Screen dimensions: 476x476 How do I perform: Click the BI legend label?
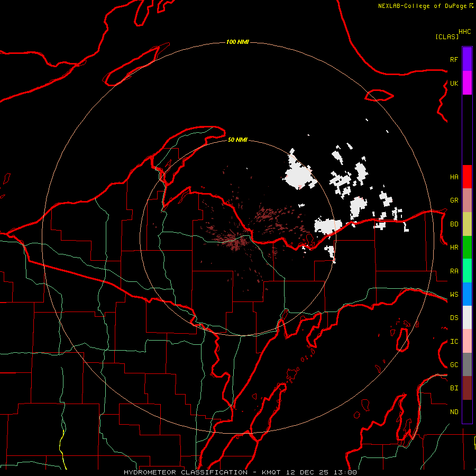pos(454,388)
